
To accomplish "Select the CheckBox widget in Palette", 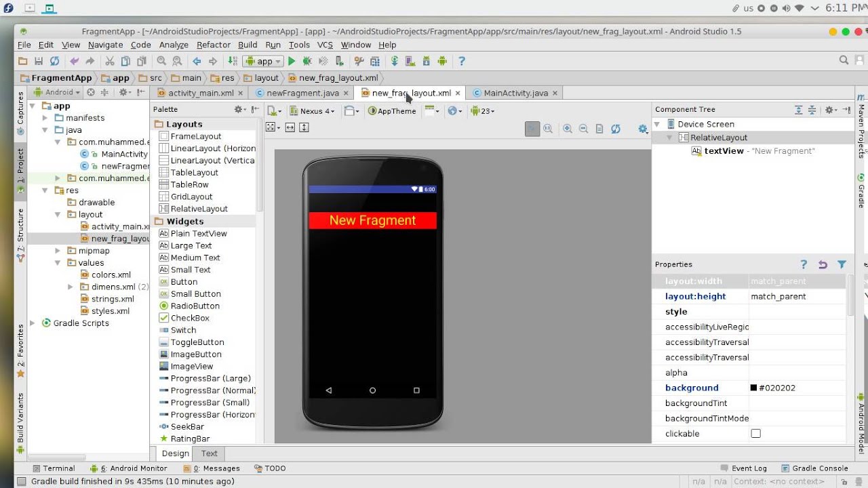I will [190, 318].
